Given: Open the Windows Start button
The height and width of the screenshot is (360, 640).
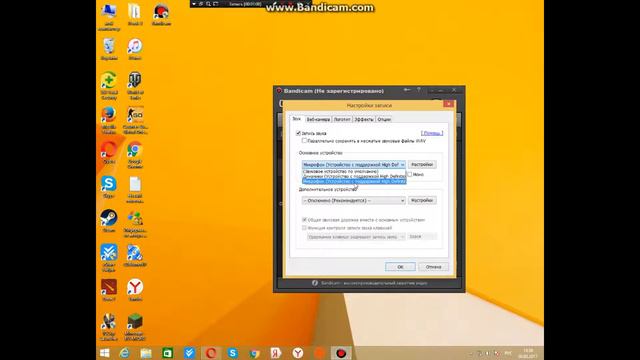Looking at the screenshot, I should pyautogui.click(x=104, y=353).
